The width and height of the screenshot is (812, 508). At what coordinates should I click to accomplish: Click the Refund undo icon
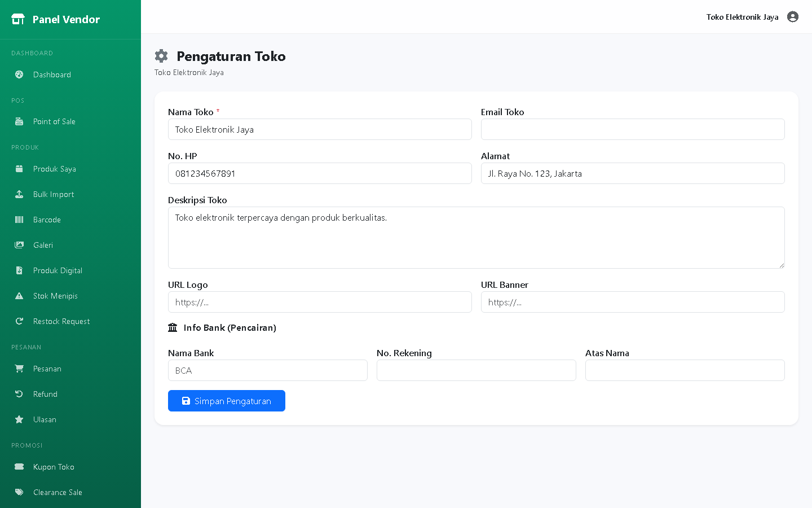(19, 394)
